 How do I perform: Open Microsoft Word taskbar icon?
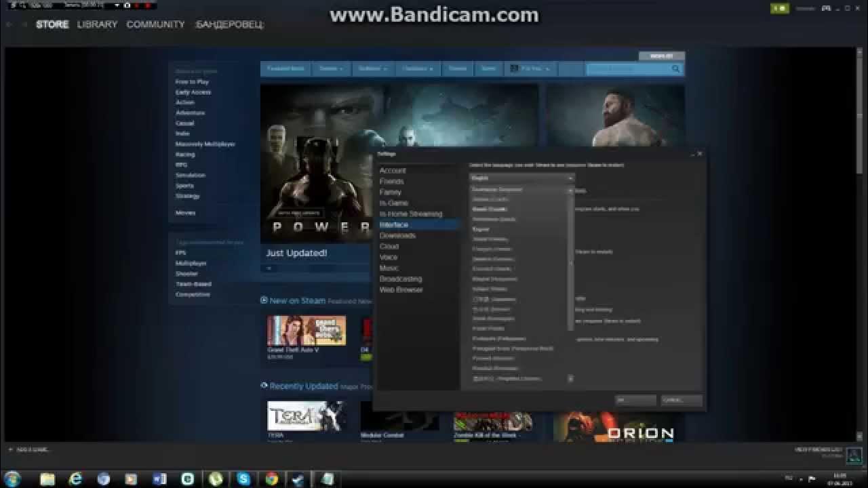pos(160,479)
